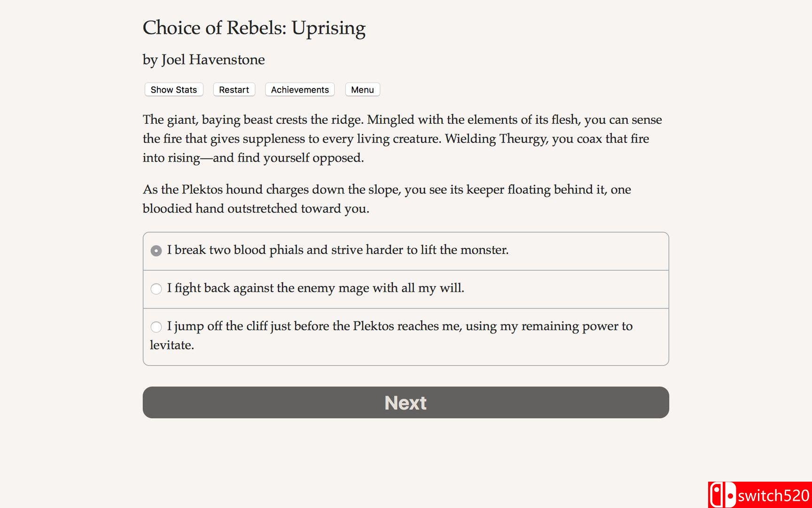Click Restart to begin the story again

234,89
